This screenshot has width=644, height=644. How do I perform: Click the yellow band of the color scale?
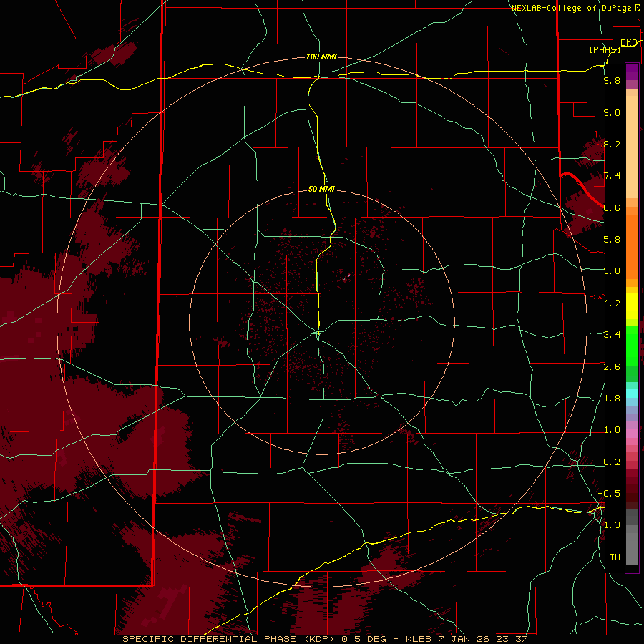click(x=632, y=306)
